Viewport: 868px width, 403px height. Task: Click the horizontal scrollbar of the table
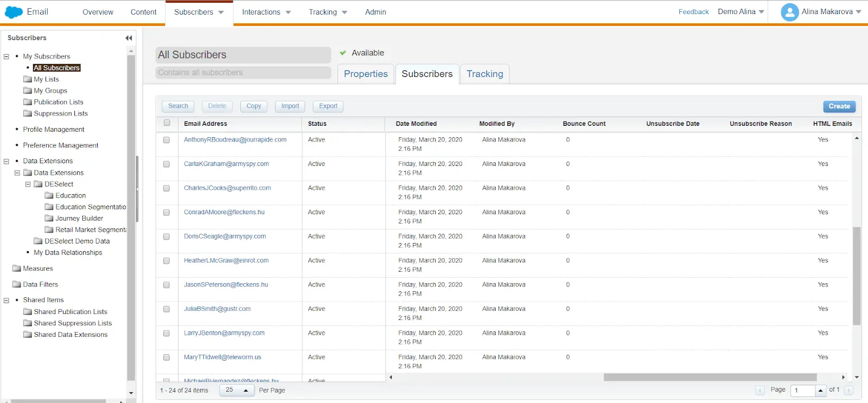(x=710, y=377)
